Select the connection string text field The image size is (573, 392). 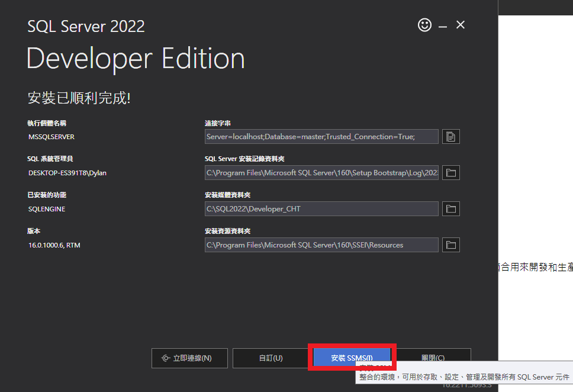pos(321,136)
